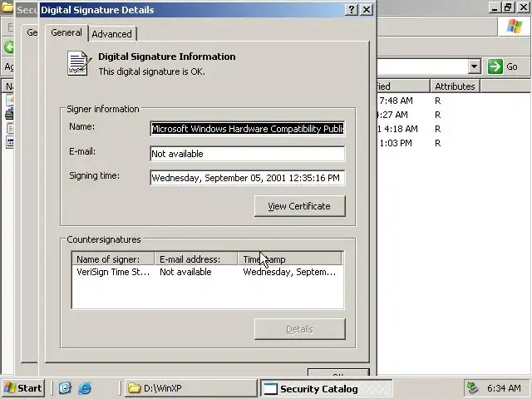Click the E-mail field showing Not available
Screen dimensions: 532x399
[x=248, y=154]
